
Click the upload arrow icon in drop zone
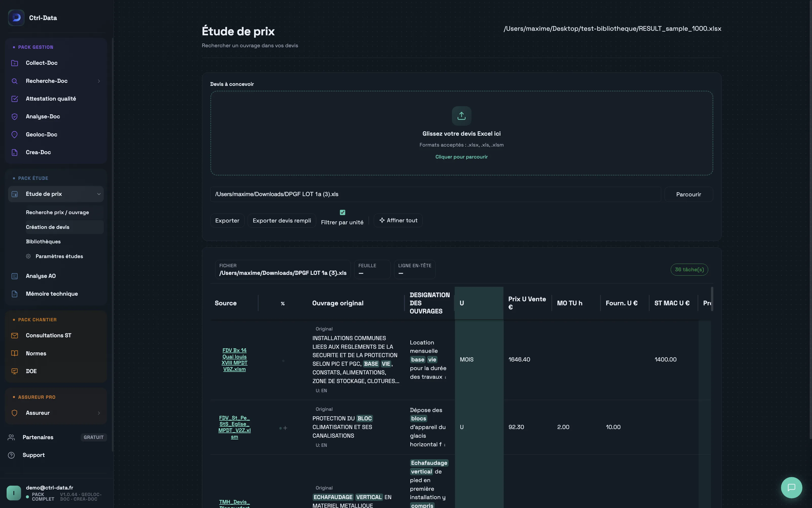(461, 116)
